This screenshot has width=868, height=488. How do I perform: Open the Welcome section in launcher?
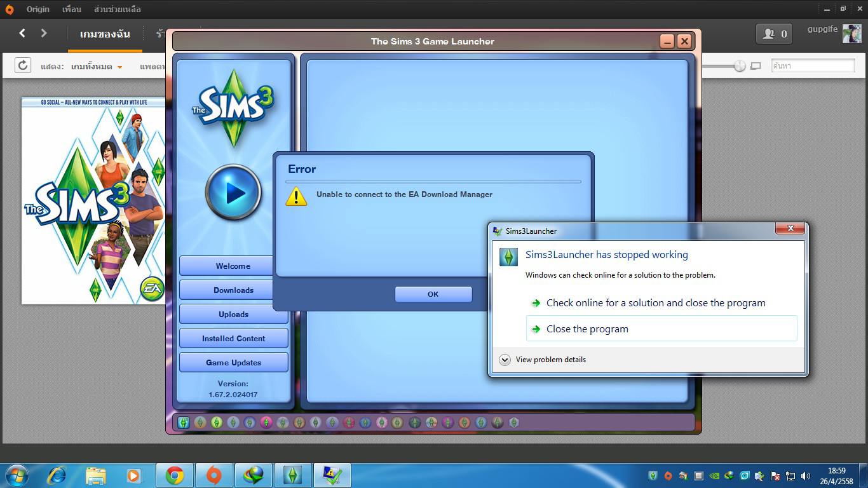click(x=233, y=266)
